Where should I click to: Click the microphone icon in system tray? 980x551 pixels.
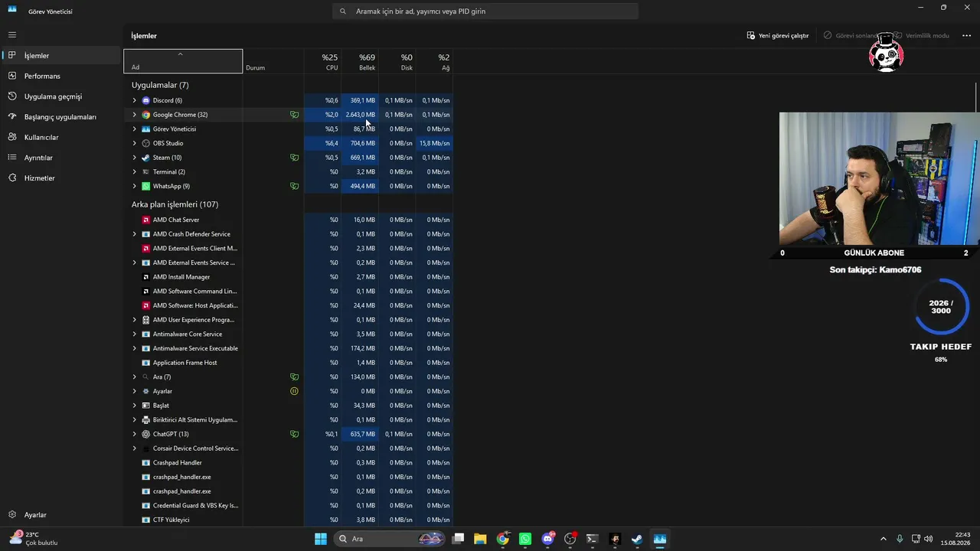[900, 539]
